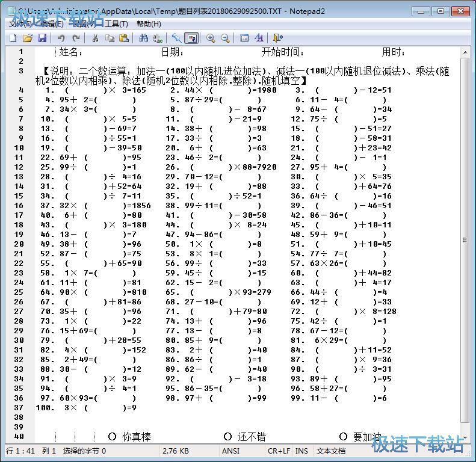The width and height of the screenshot is (476, 462).
Task: Zoom out of the text
Action: click(225, 38)
